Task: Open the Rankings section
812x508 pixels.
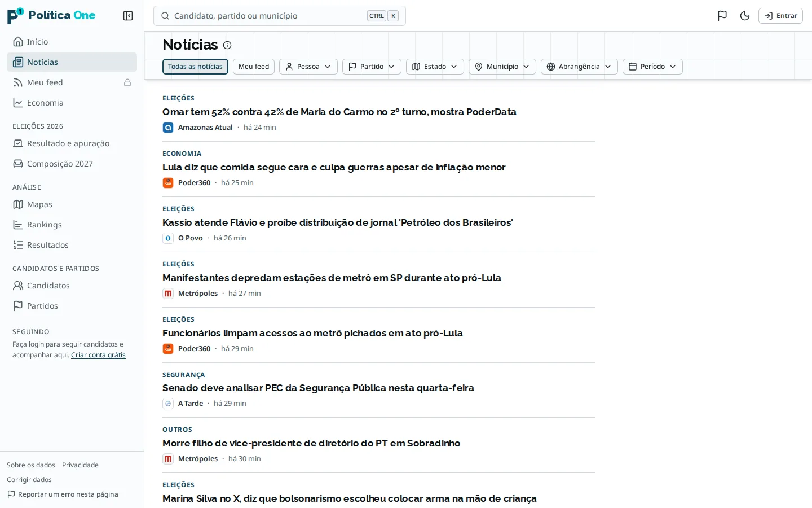Action: click(x=72, y=225)
